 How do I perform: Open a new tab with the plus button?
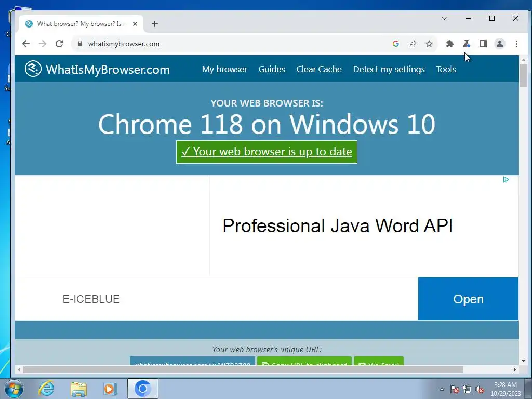click(155, 24)
